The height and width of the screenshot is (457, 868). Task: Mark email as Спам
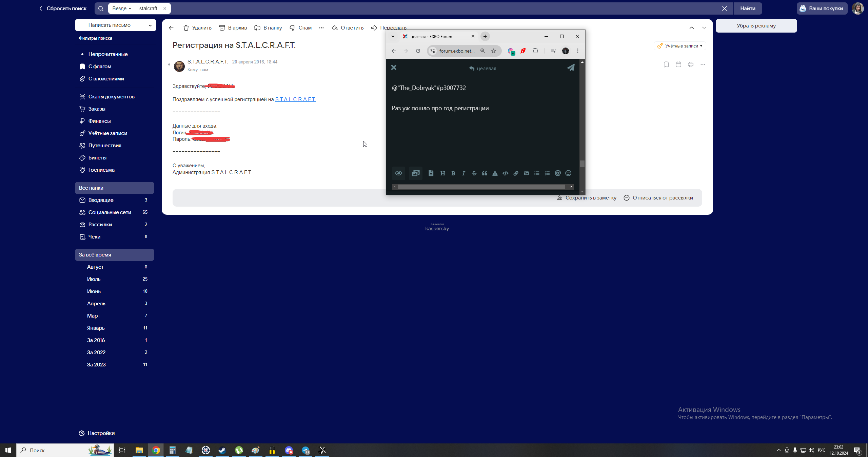[x=300, y=28]
